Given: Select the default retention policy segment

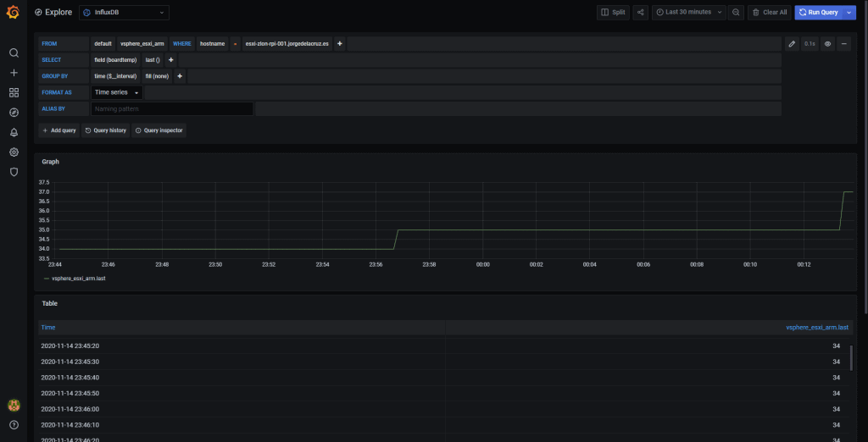Looking at the screenshot, I should click(103, 44).
